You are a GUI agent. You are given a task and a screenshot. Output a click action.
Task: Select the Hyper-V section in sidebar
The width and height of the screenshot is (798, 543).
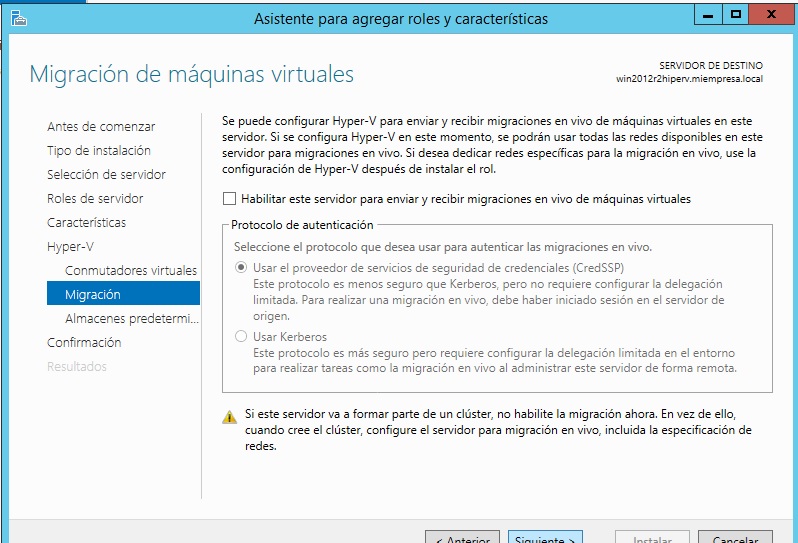[70, 247]
